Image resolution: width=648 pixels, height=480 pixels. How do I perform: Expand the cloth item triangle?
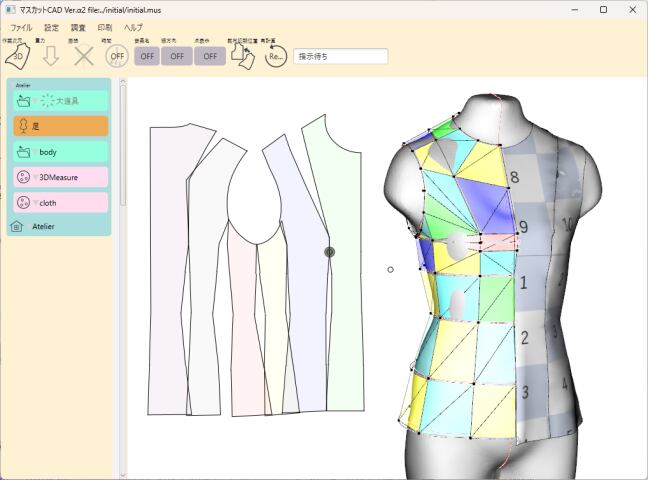pyautogui.click(x=36, y=202)
